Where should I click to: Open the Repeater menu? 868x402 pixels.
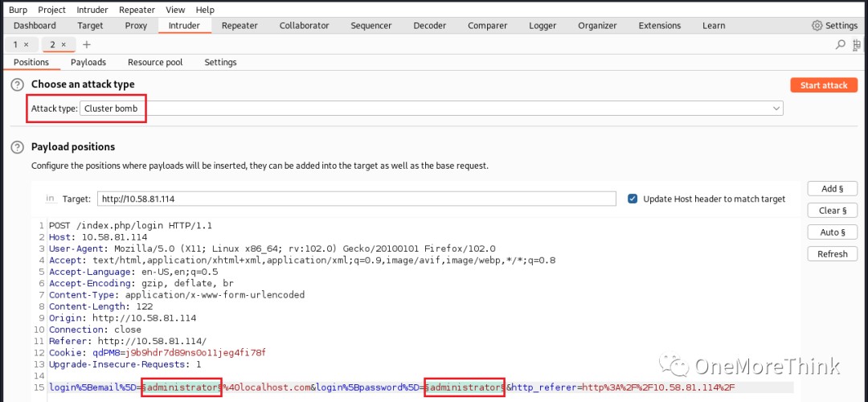click(137, 10)
